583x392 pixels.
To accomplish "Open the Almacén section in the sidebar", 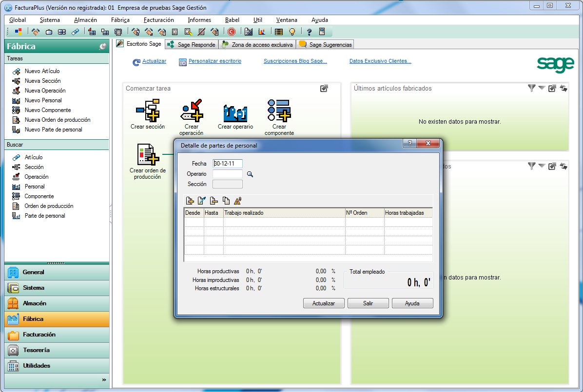I will click(x=57, y=303).
